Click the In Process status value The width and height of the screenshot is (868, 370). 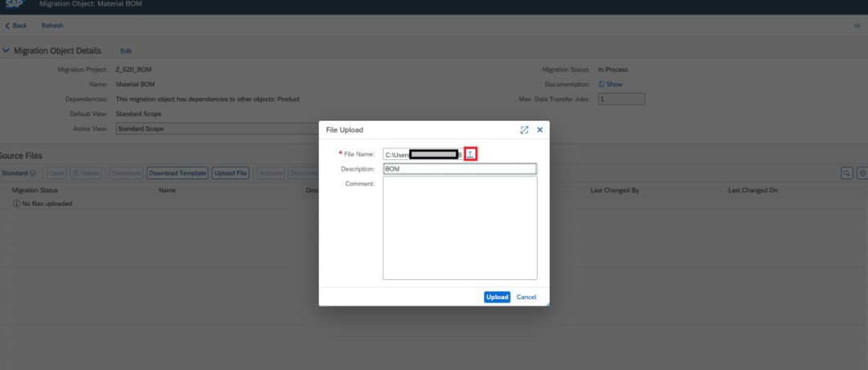[x=612, y=70]
